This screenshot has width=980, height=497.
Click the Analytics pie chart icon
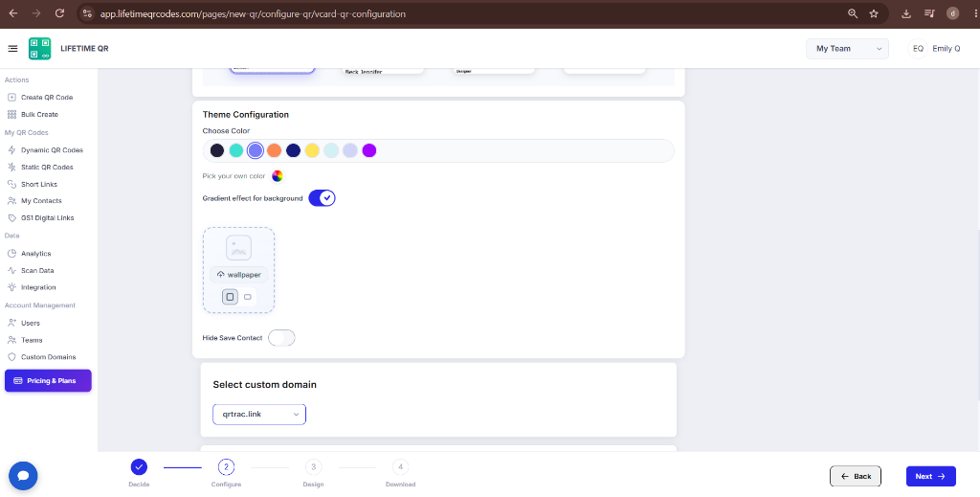coord(11,254)
